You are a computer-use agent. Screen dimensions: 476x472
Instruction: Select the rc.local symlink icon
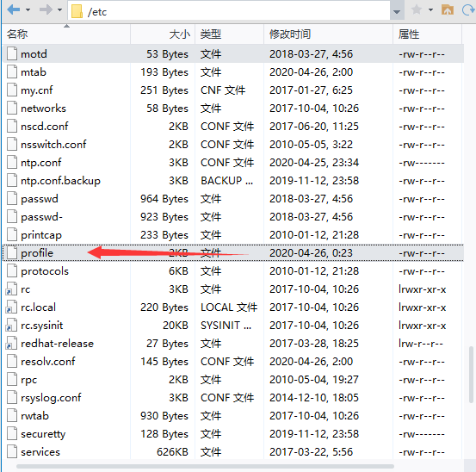click(11, 307)
